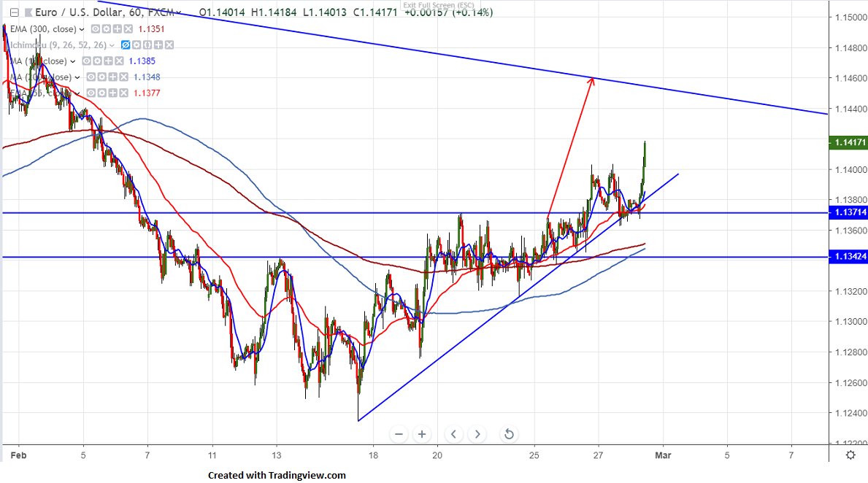Toggle visibility of MA (200, close)
868x483 pixels.
(91, 77)
